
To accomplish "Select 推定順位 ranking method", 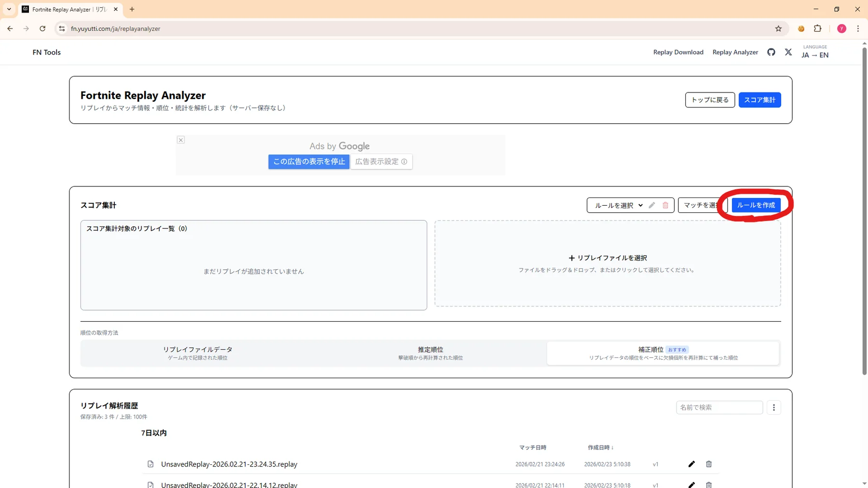I will click(430, 353).
